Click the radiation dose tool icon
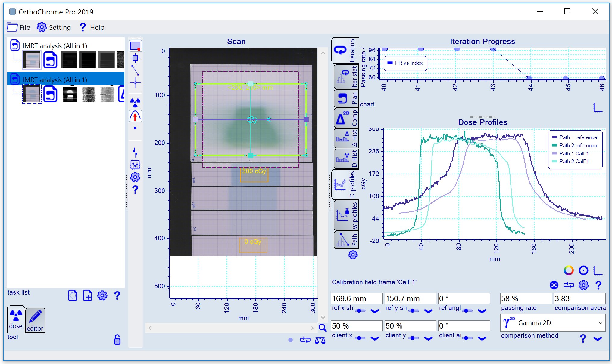612x364 pixels. coord(135,103)
